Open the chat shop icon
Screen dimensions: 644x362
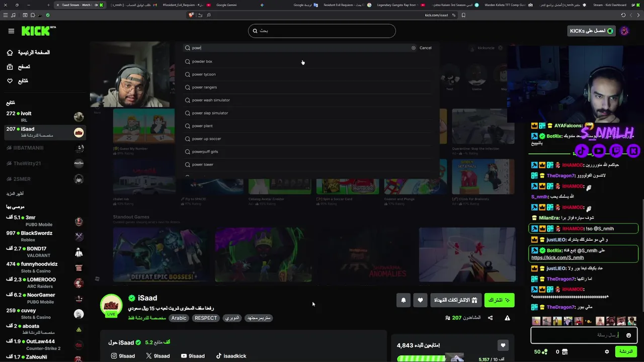click(x=565, y=351)
